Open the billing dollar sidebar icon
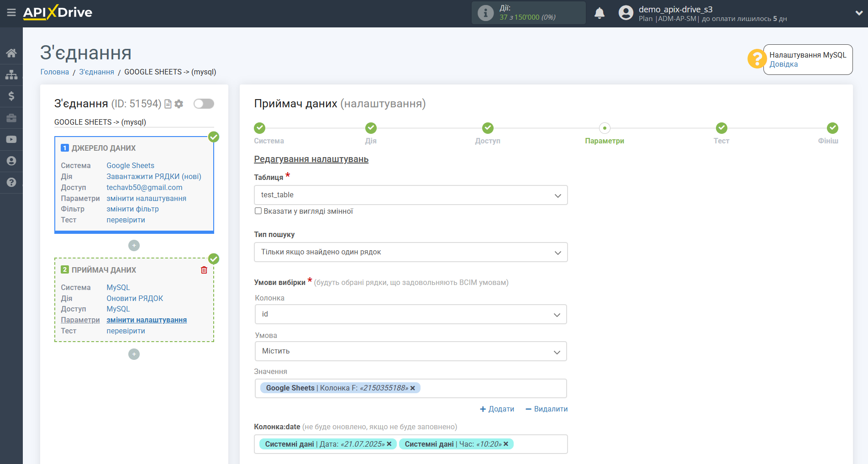The height and width of the screenshot is (464, 868). coord(11,96)
